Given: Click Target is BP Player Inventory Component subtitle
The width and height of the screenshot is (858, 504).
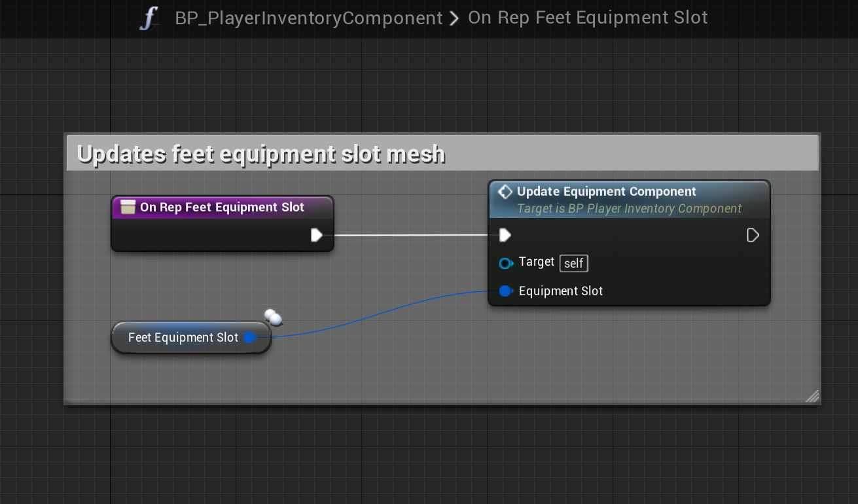Looking at the screenshot, I should point(629,209).
